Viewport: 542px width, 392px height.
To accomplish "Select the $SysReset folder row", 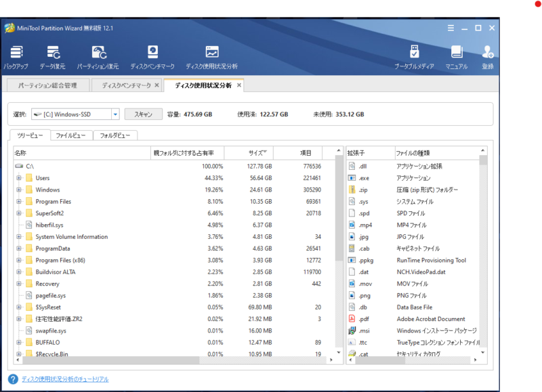I will click(x=174, y=307).
